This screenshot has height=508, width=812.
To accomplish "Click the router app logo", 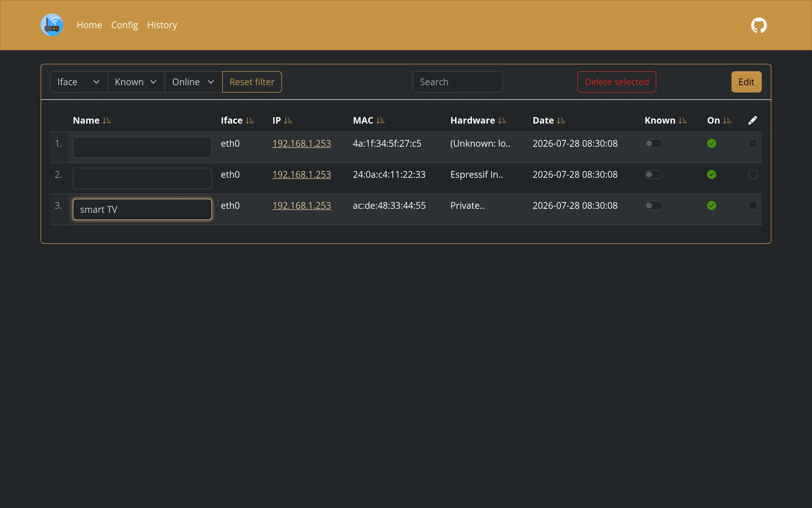I will click(52, 25).
